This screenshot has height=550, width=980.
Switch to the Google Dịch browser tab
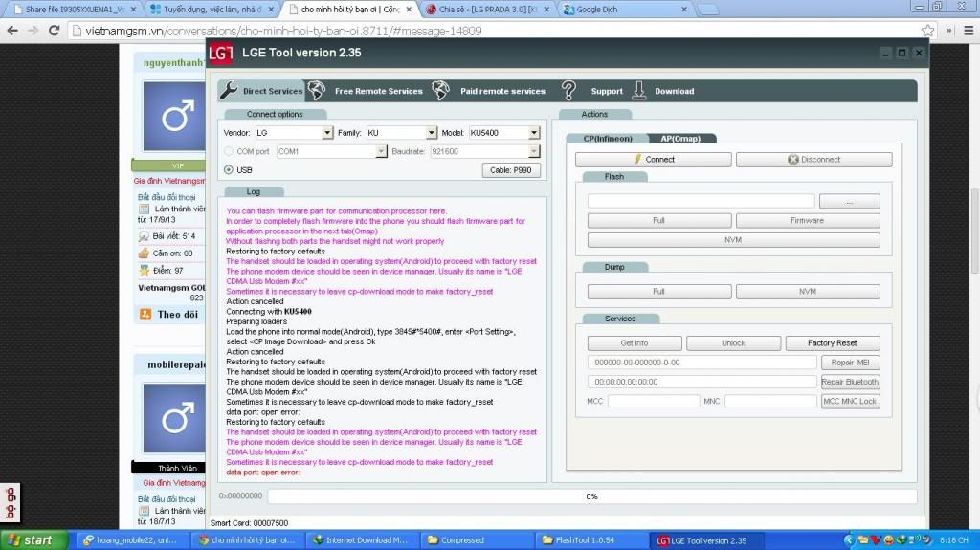click(x=626, y=10)
